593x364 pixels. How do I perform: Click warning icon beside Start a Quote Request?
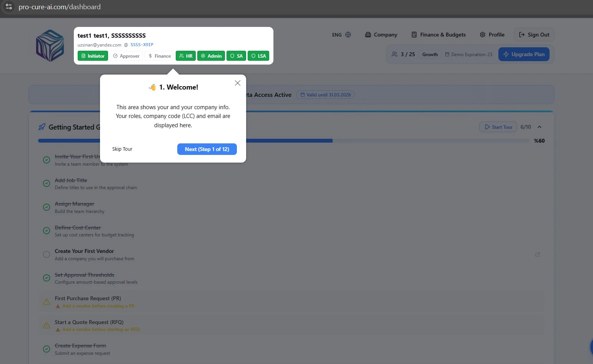[x=47, y=325]
